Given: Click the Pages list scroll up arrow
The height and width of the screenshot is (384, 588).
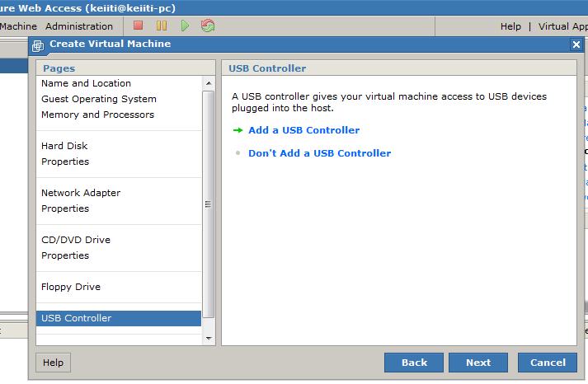Looking at the screenshot, I should (209, 83).
